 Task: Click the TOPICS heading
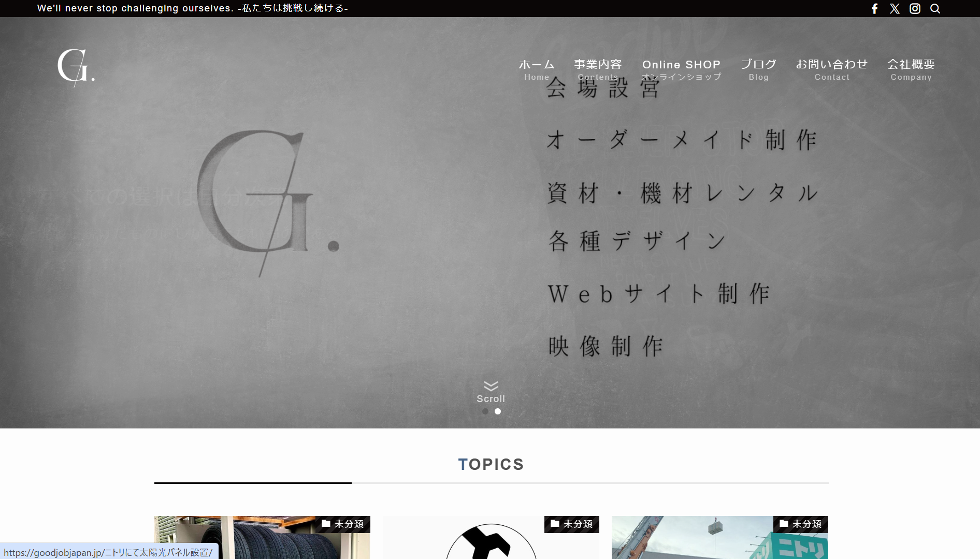[491, 464]
